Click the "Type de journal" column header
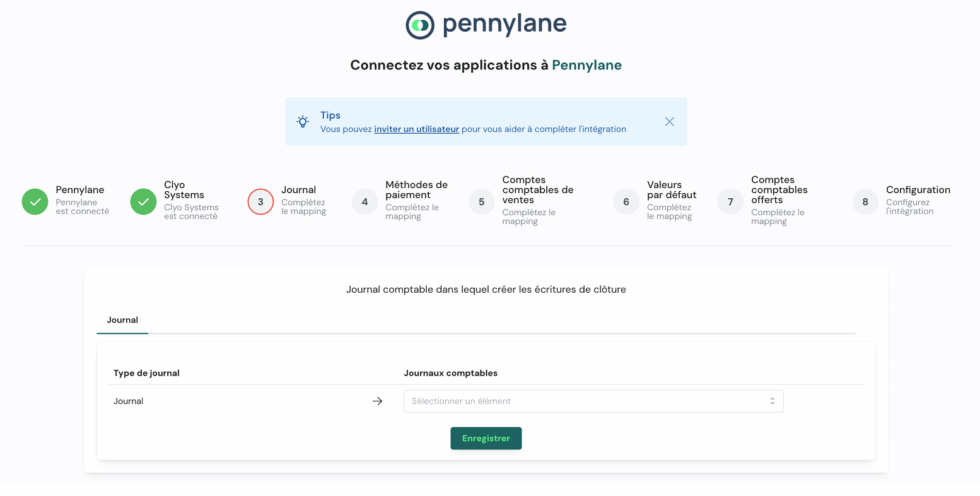 click(x=146, y=373)
